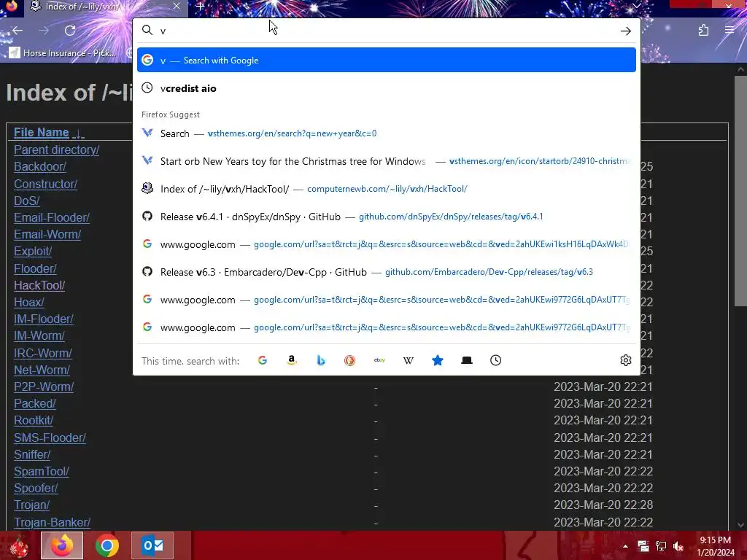Open the Trojan-Banker/ folder
Viewport: 747px width, 560px height.
pos(52,522)
